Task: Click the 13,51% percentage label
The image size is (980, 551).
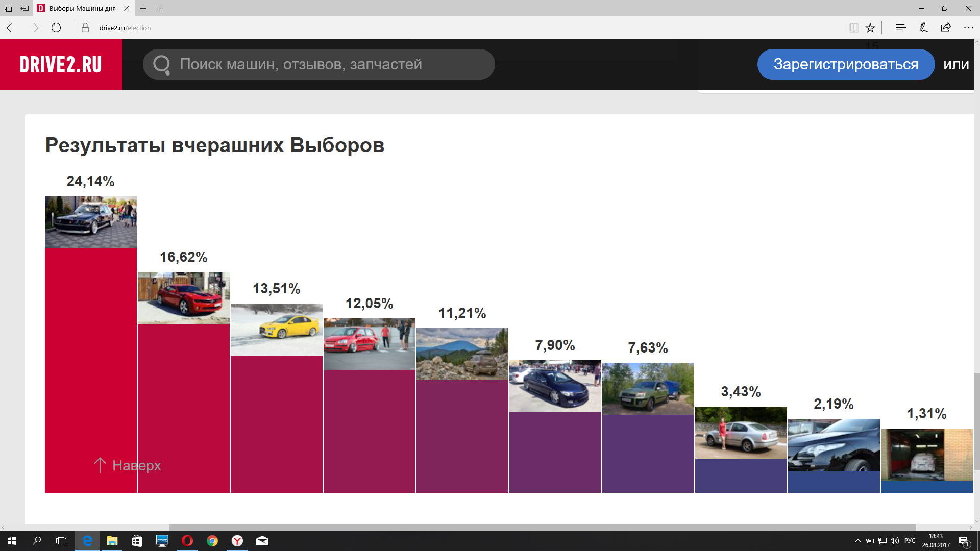Action: [277, 289]
